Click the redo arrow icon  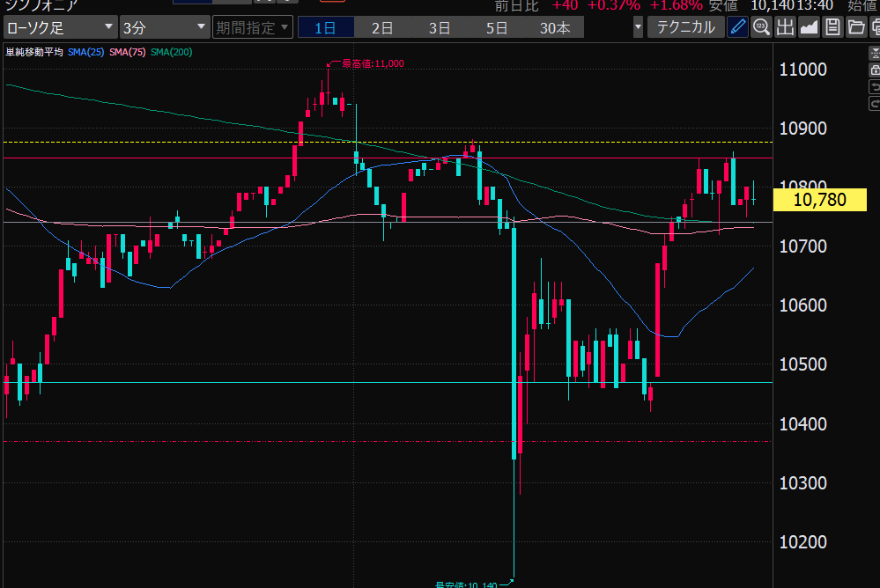(x=874, y=103)
